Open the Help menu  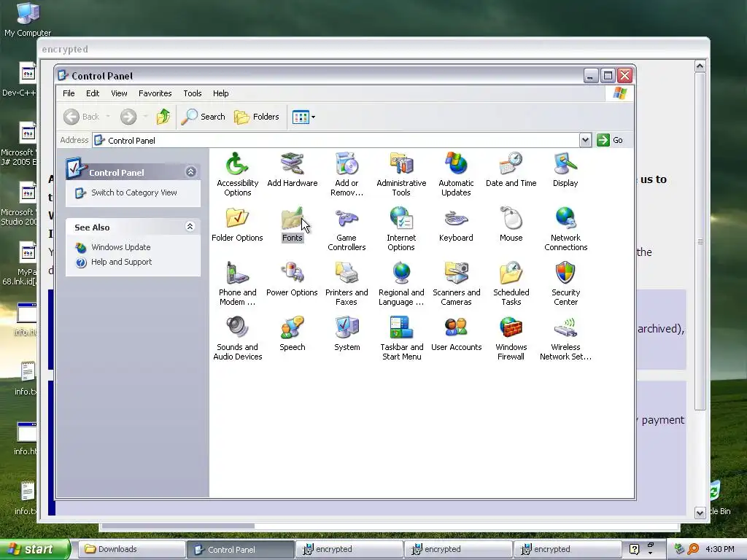click(x=220, y=93)
